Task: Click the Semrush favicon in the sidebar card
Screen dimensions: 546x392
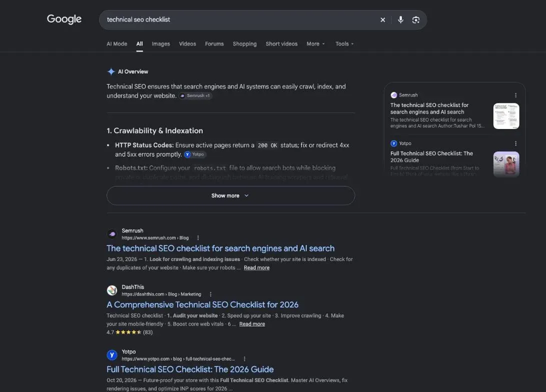Action: pos(394,95)
